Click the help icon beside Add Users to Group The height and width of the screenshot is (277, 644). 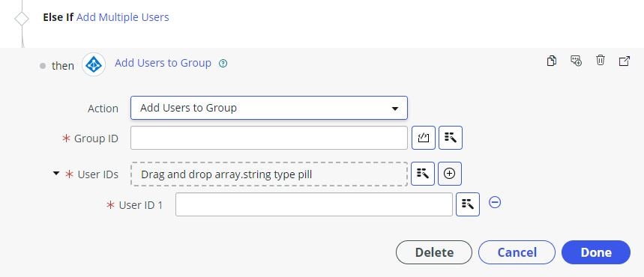[x=223, y=64]
